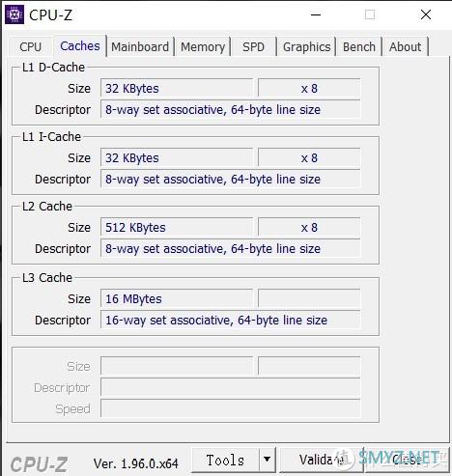This screenshot has height=476, width=452.
Task: Select the Memory tab
Action: tap(203, 47)
